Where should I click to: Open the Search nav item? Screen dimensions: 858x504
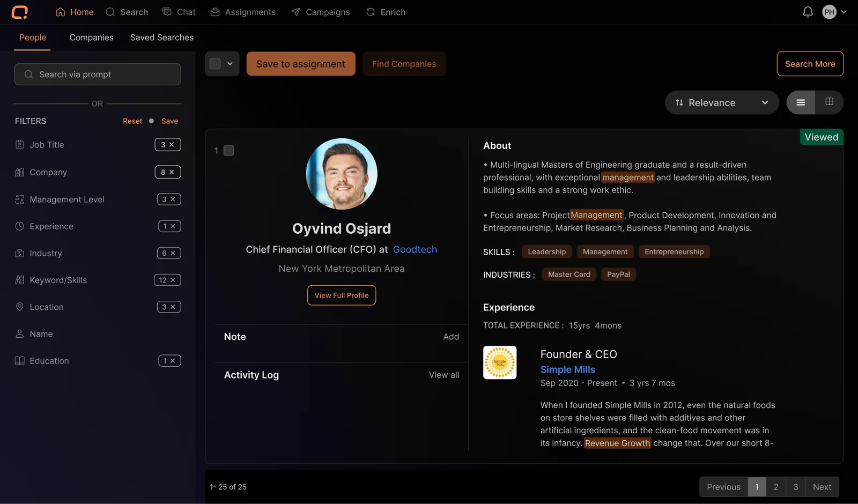(x=127, y=12)
